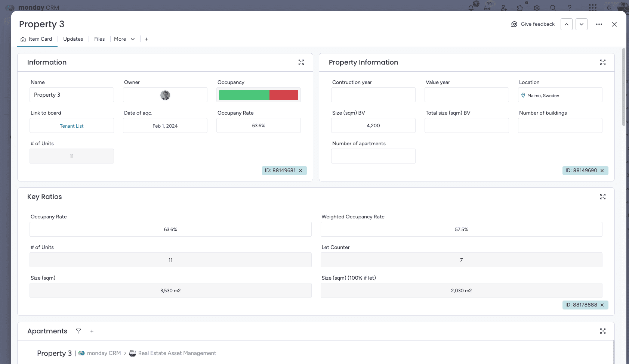Click the invite members icon in top bar

[x=504, y=7]
